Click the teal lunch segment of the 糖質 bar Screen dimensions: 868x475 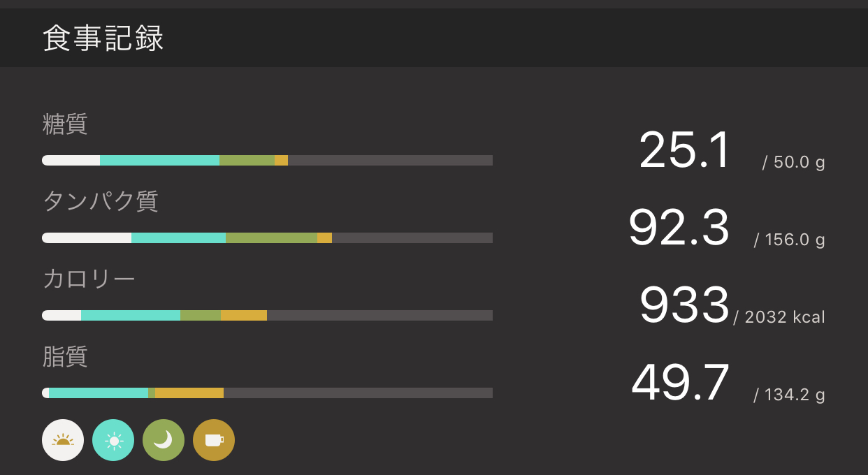159,161
